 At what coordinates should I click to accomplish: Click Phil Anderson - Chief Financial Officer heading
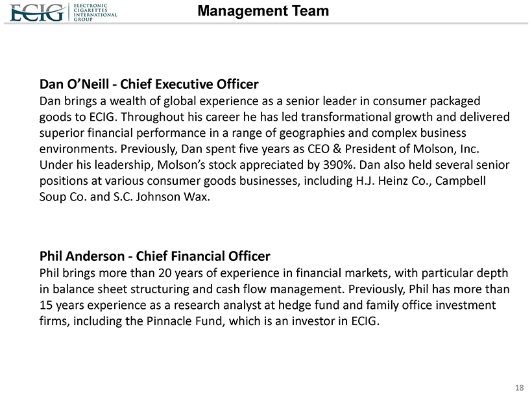coord(155,256)
